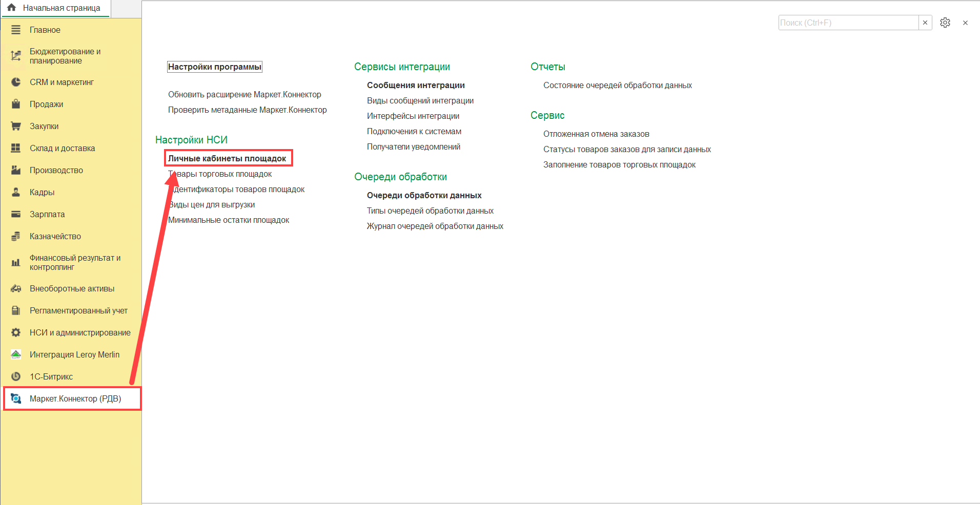Click the Маркет.Коннектор (РДВ) icon
Viewport: 980px width, 505px height.
[x=16, y=398]
